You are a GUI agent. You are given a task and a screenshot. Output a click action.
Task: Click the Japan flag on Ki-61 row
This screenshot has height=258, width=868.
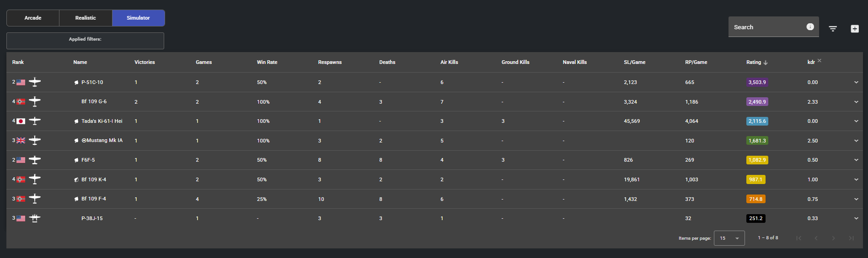(21, 121)
